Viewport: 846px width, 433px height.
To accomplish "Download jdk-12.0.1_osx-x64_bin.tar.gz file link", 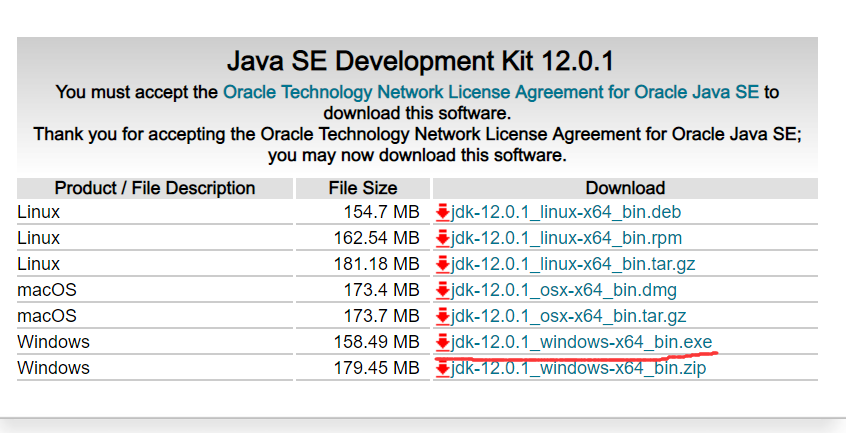I will coord(569,316).
